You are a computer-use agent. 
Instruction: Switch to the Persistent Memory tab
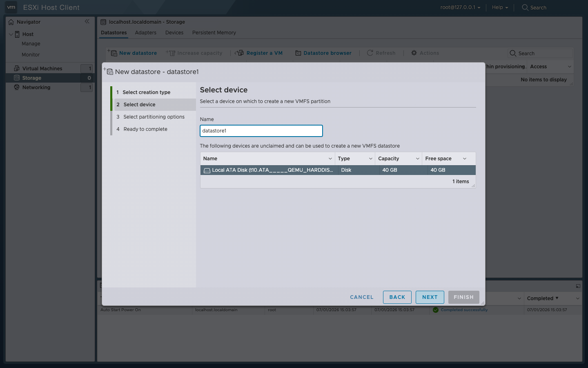click(214, 33)
